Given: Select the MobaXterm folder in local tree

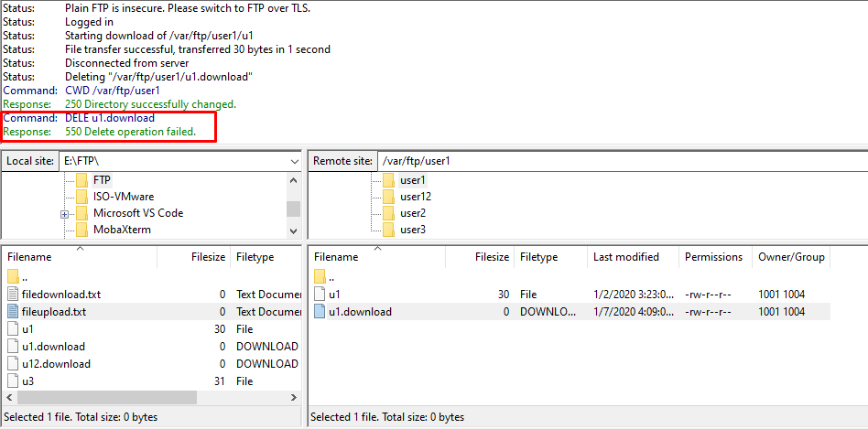Looking at the screenshot, I should point(122,229).
